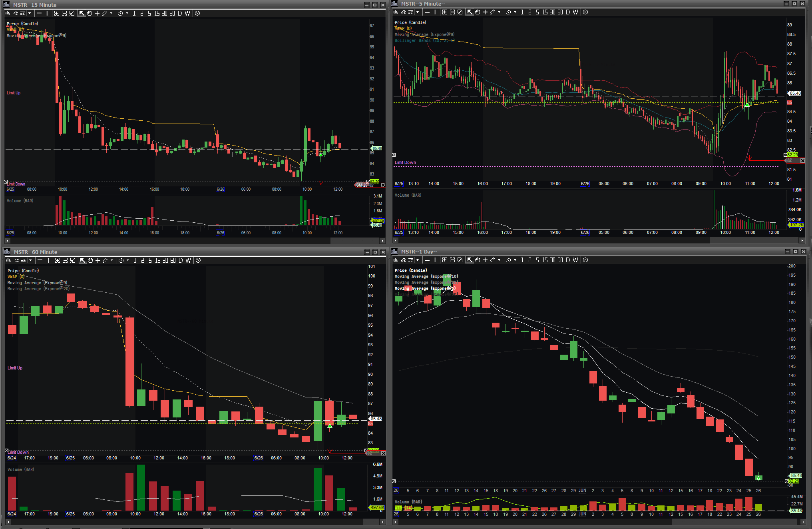Viewport: 812px width, 529px height.
Task: Switch 1 Day chart to 60-minute interval
Action: click(560, 260)
